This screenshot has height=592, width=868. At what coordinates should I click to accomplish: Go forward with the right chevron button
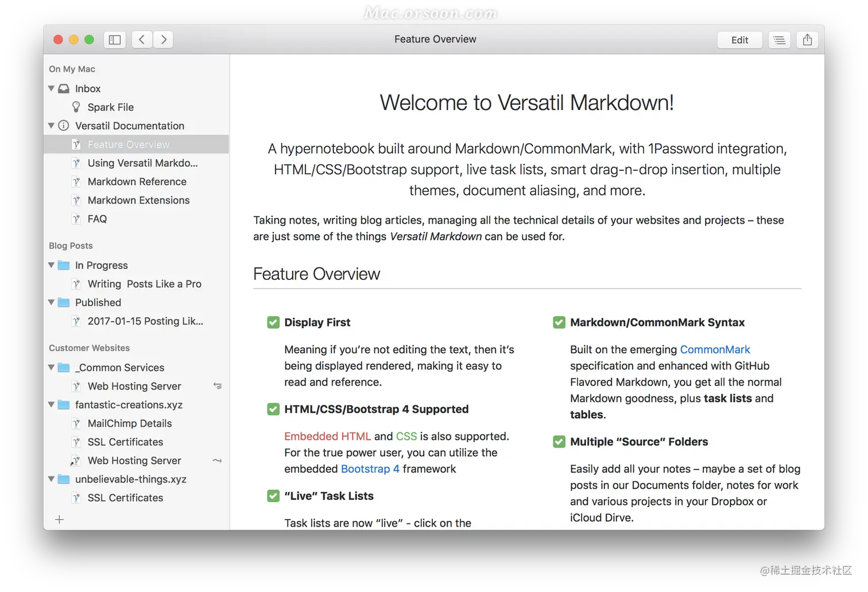pos(164,40)
